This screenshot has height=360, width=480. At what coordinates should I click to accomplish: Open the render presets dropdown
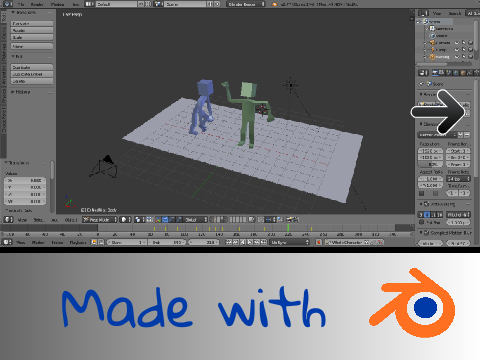coord(437,135)
